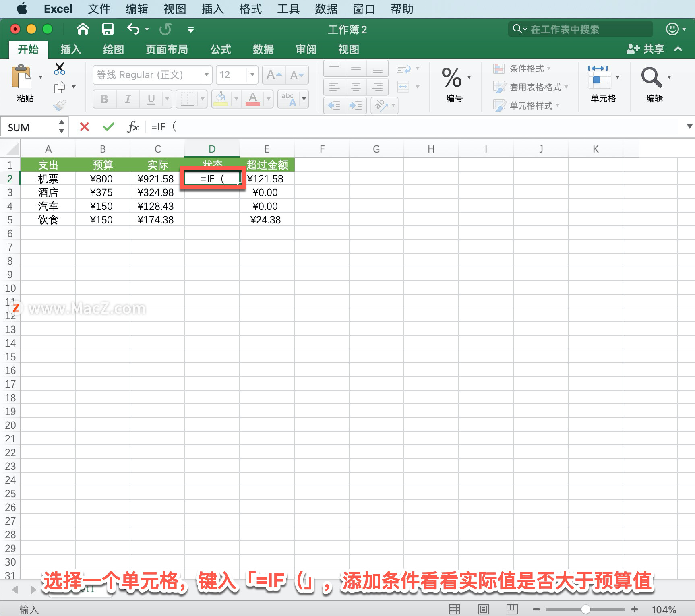The image size is (695, 616).
Task: Align text right
Action: tap(377, 87)
